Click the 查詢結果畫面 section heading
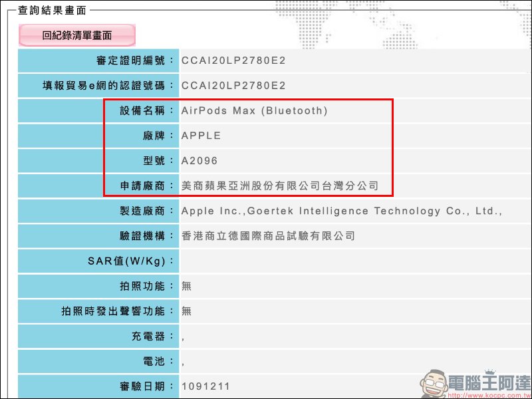This screenshot has width=532, height=399. 52,10
